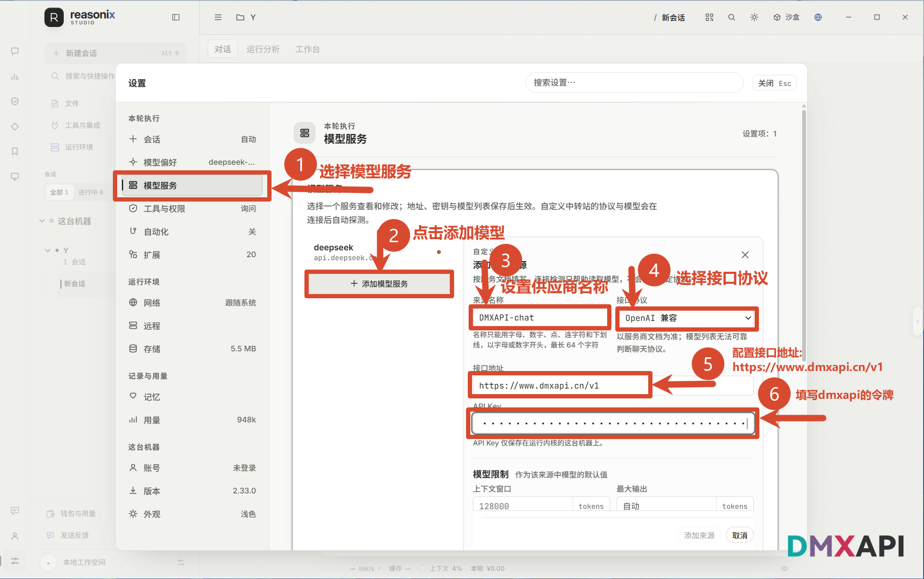The height and width of the screenshot is (579, 924).
Task: Collapse the 这台机器 tree node
Action: click(x=42, y=221)
